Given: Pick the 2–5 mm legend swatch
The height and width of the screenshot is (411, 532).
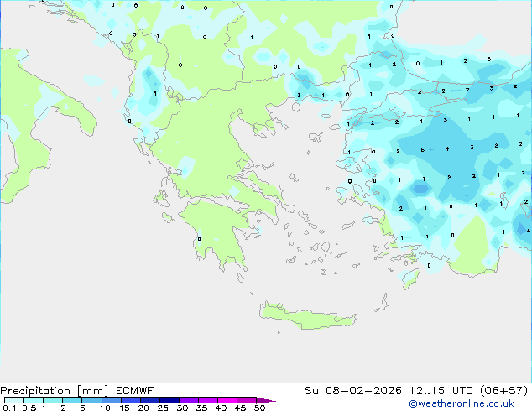Looking at the screenshot, I should pos(72,400).
